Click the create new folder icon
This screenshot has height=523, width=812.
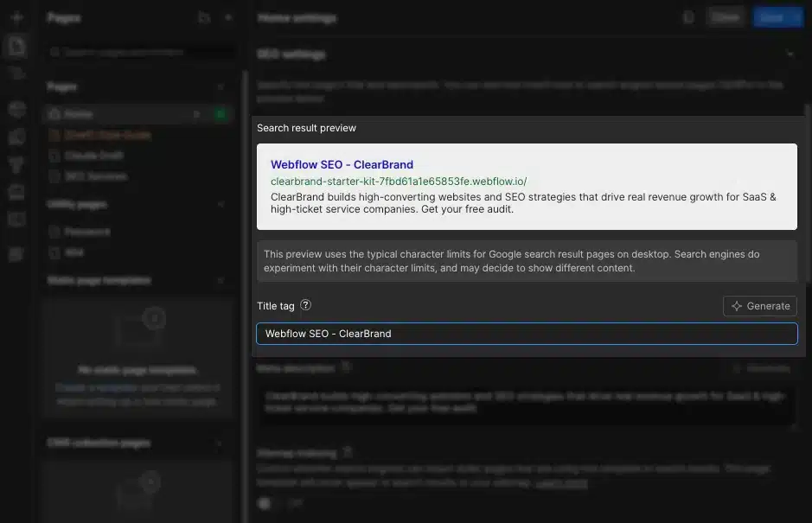(203, 17)
